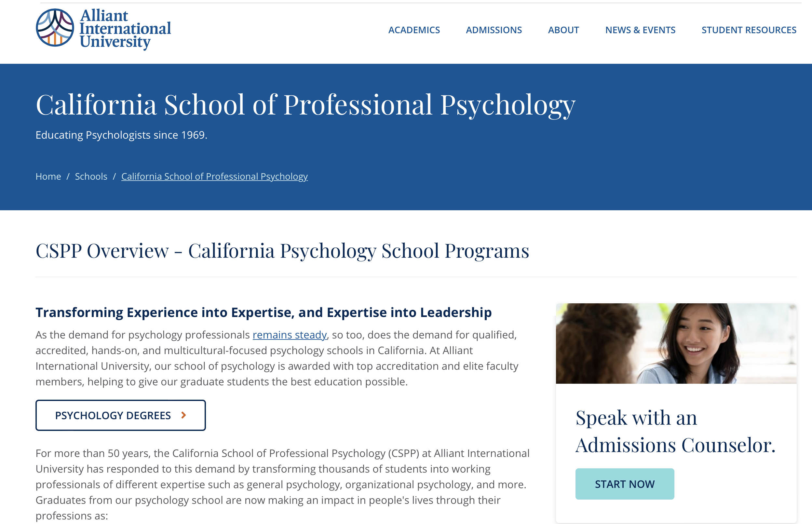
Task: Open the Academics menu
Action: 414,30
